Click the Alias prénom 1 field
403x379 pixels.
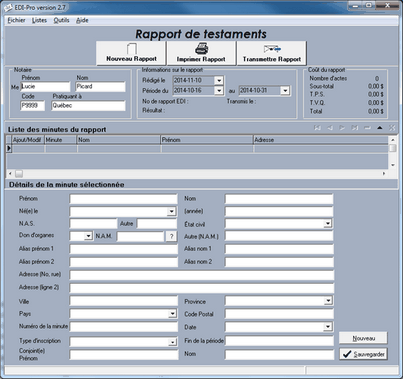[x=123, y=249]
